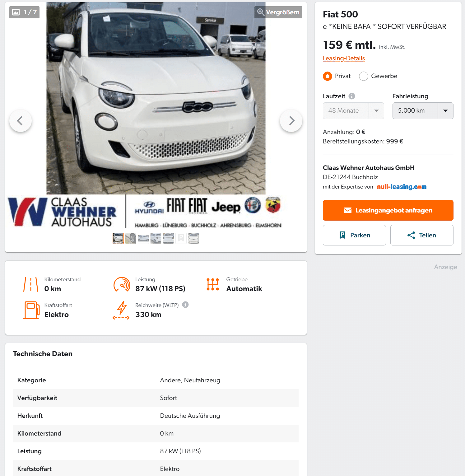The image size is (465, 476).
Task: Open the Leasing-Details link
Action: (x=344, y=58)
